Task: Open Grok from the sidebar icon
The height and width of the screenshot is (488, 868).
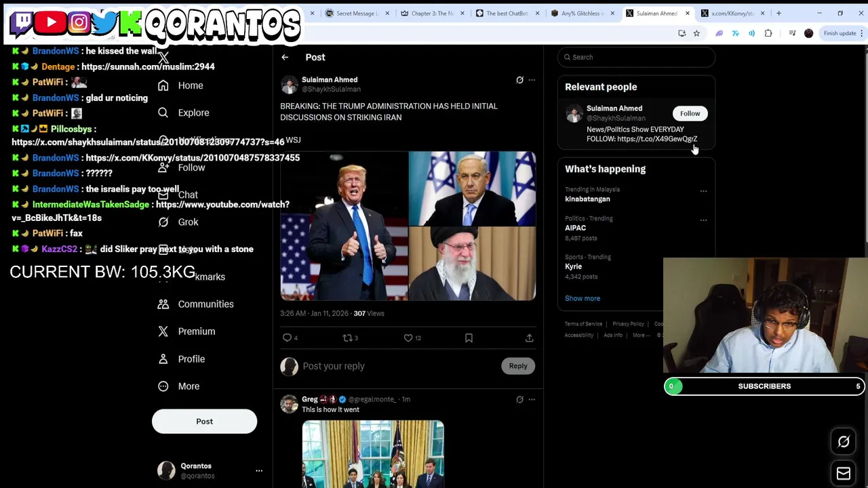Action: 163,222
